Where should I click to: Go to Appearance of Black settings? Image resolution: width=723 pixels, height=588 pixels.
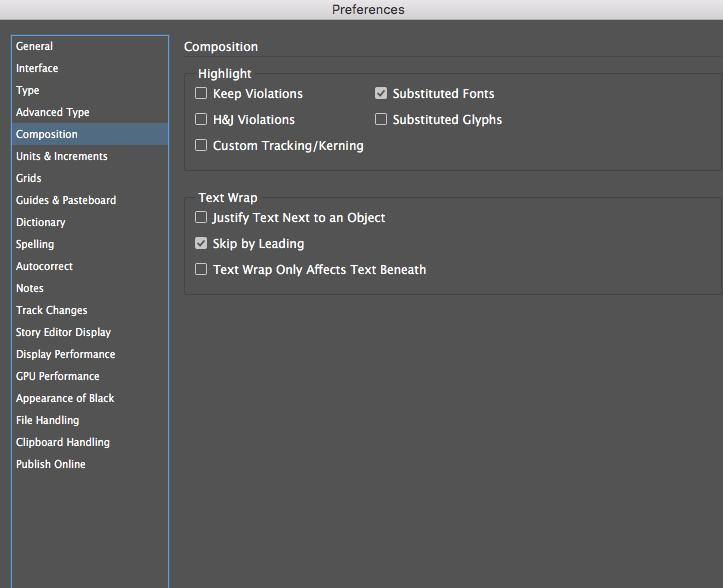click(x=65, y=398)
